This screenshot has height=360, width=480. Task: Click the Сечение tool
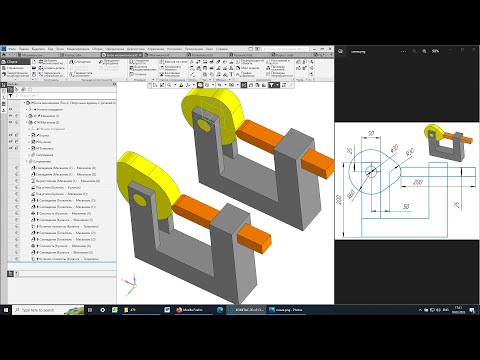click(138, 74)
